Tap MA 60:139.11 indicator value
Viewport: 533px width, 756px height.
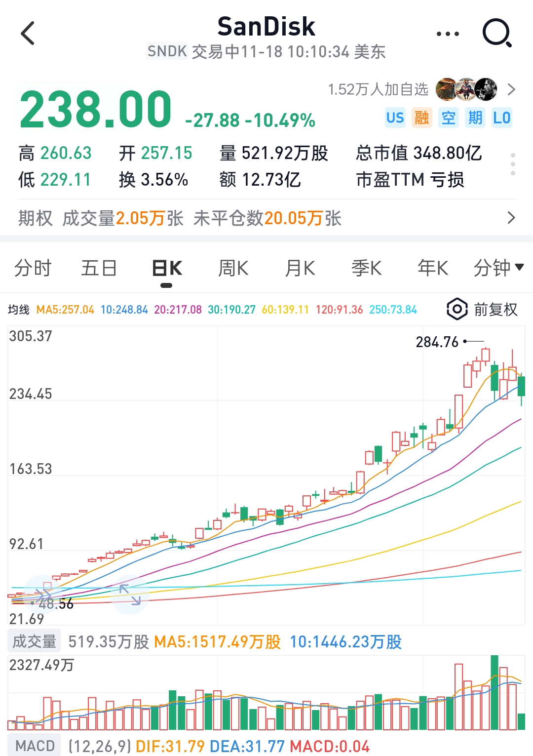285,310
